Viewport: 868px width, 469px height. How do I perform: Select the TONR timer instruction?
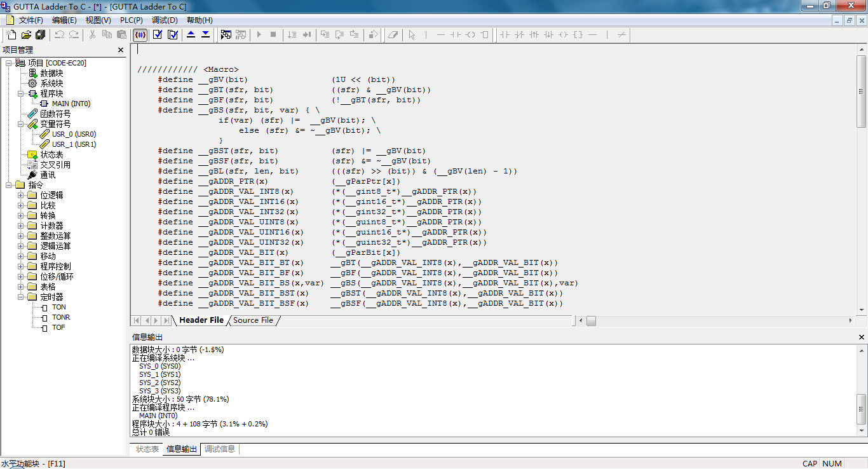click(61, 317)
